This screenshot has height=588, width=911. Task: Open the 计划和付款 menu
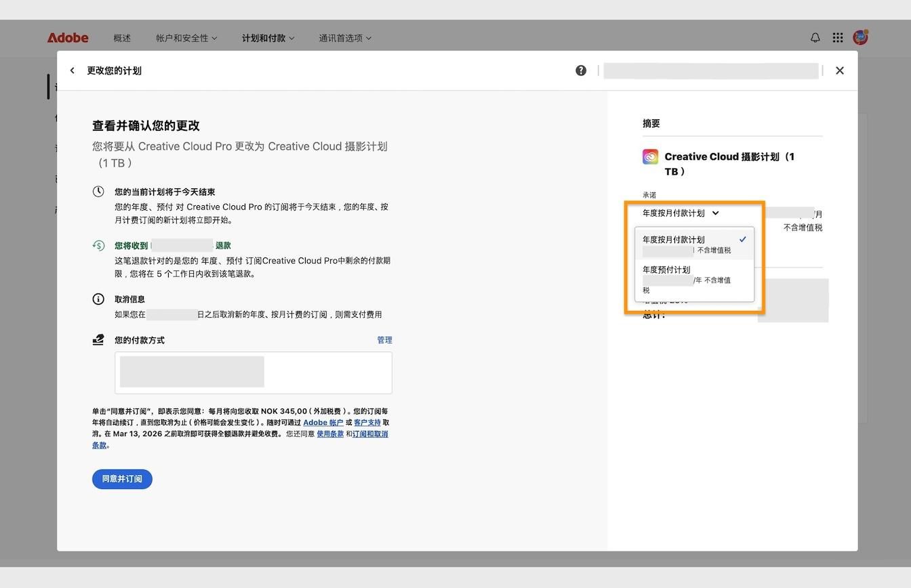point(267,38)
